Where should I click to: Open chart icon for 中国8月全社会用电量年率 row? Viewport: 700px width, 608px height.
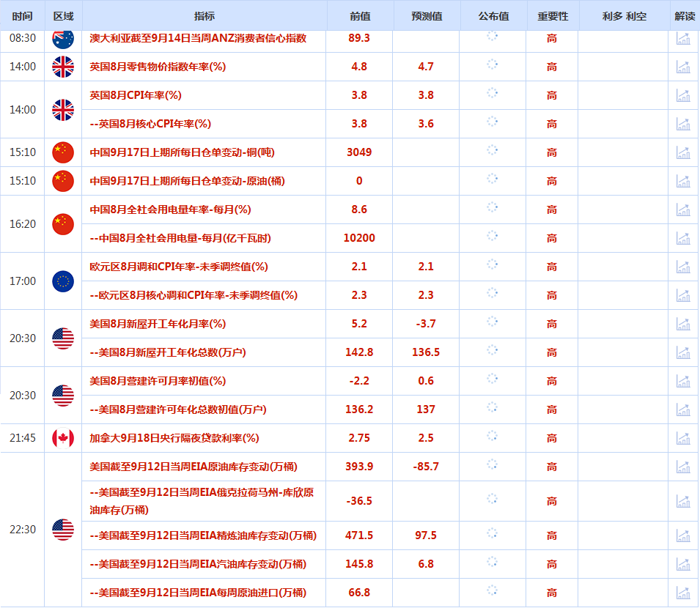click(x=683, y=210)
